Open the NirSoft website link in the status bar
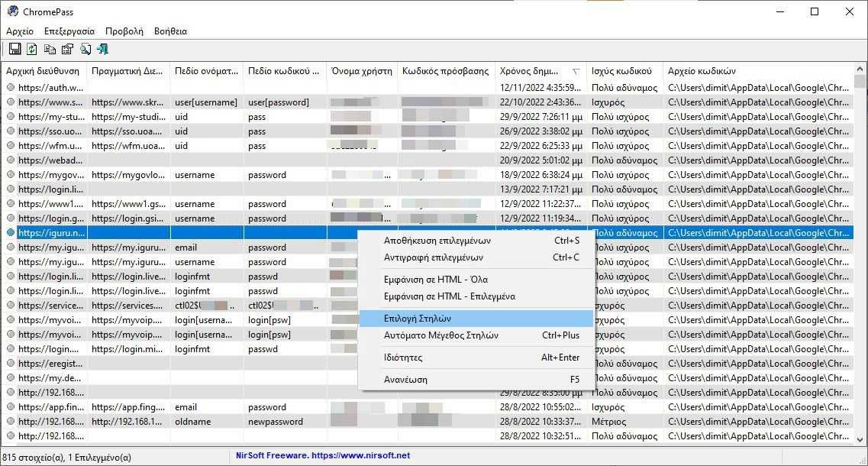 coord(323,455)
